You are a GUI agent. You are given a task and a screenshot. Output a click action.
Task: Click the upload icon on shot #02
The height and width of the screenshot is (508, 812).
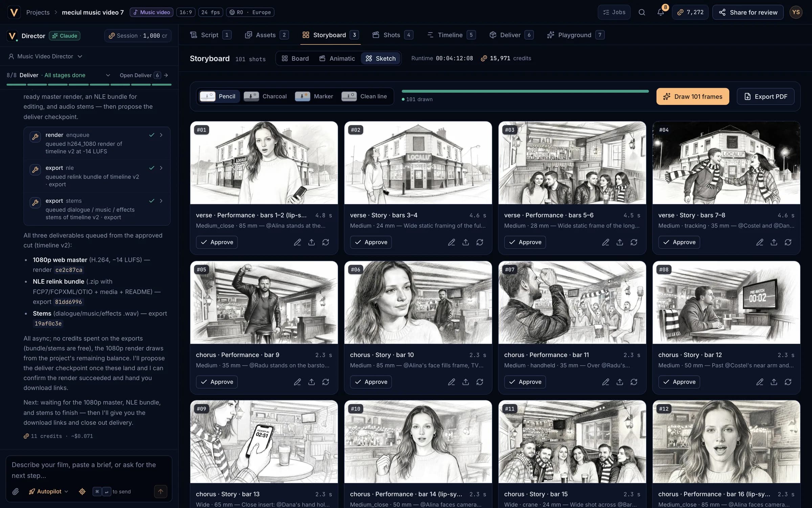(x=466, y=242)
